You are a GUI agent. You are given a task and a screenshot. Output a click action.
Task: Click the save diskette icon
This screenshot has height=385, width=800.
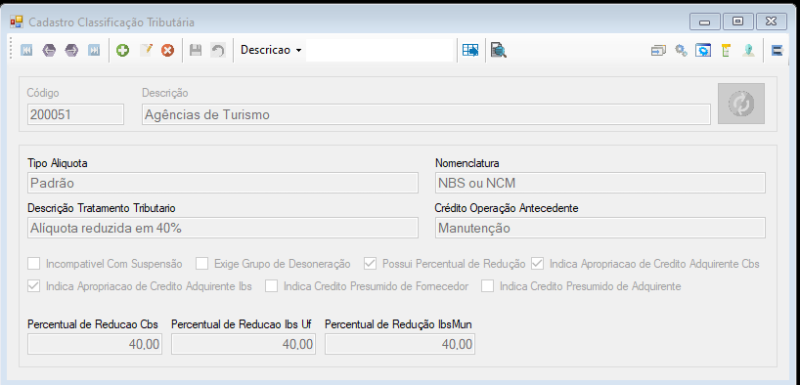[195, 50]
